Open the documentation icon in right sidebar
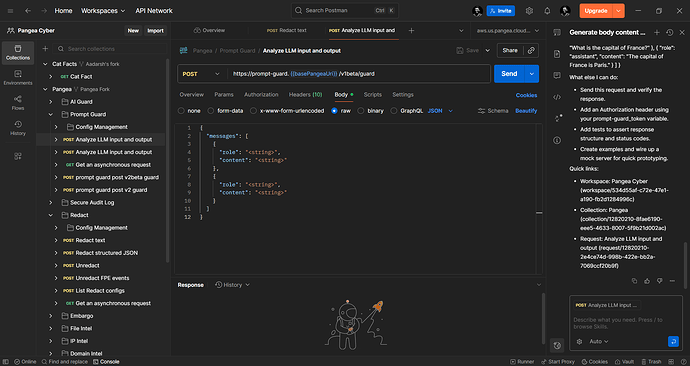 click(557, 54)
